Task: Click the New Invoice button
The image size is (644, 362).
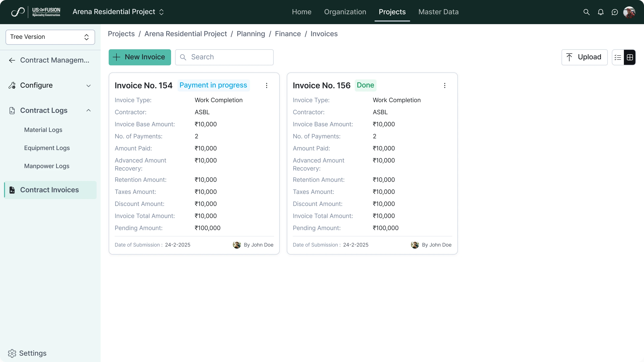Action: tap(139, 57)
